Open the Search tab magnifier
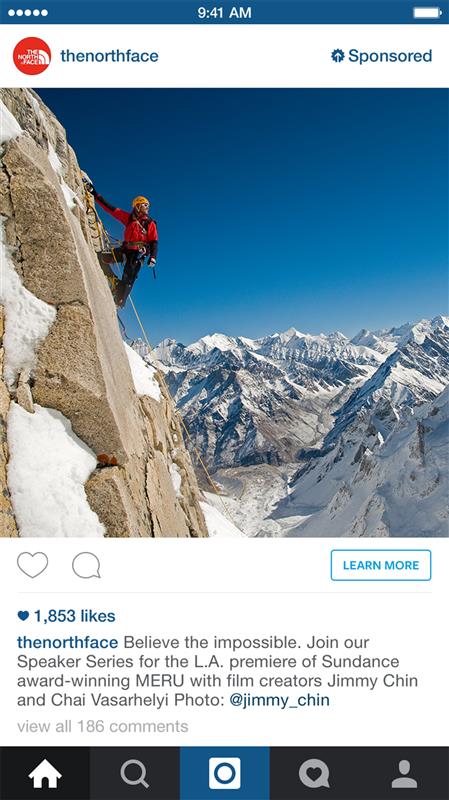 pos(135,773)
